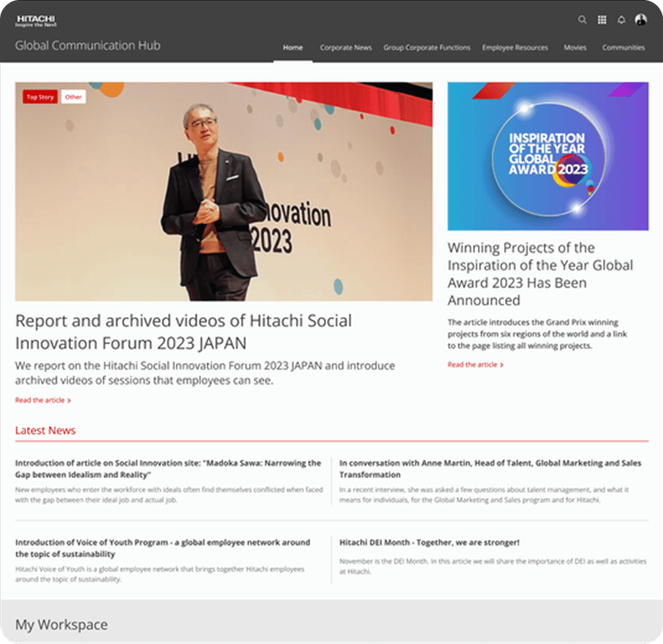Select the 'Top Story' filter badge
Image resolution: width=663 pixels, height=644 pixels.
tap(40, 97)
